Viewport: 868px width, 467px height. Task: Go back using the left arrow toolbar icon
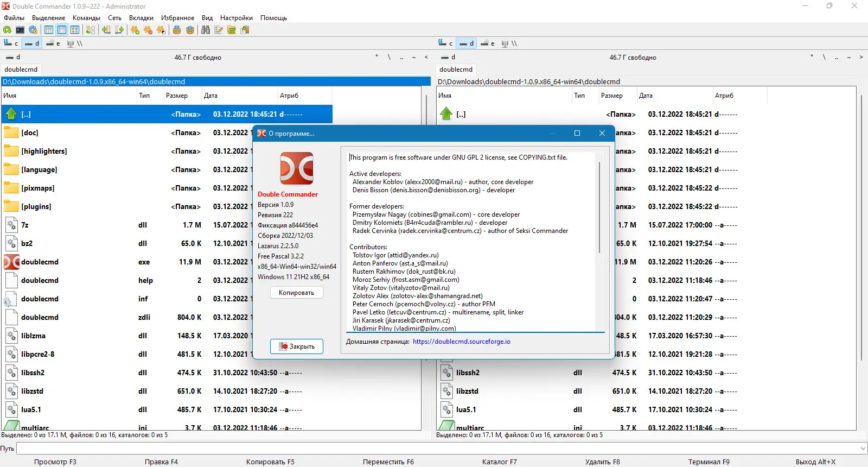coord(106,30)
